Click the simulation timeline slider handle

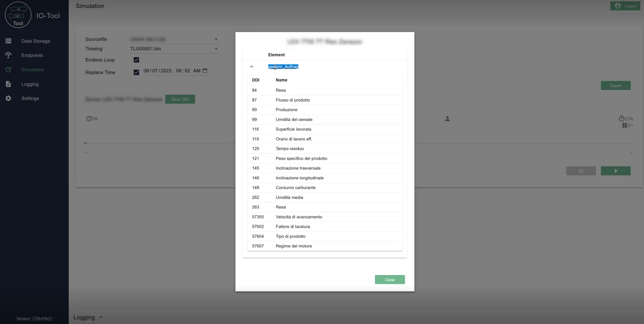click(x=85, y=143)
